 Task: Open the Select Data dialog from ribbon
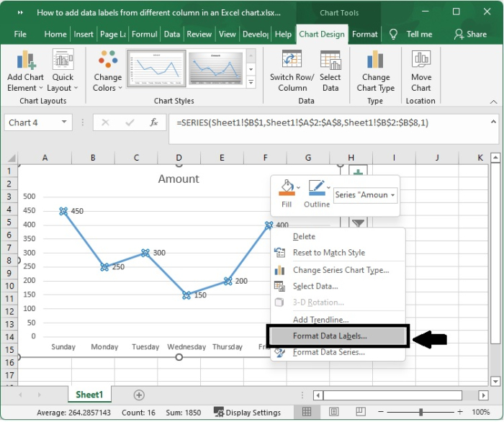tap(330, 71)
